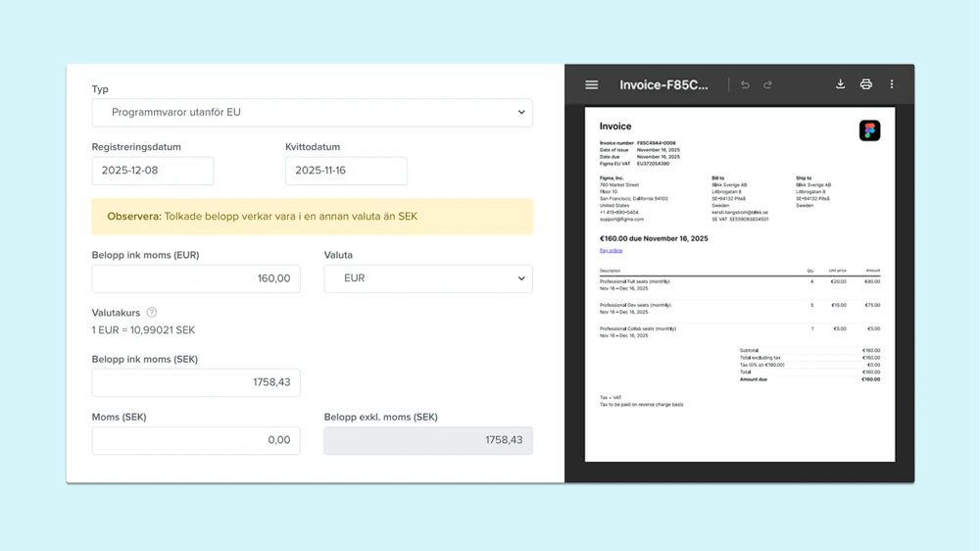Select the Moms (SEK) input field
980x551 pixels.
[x=196, y=440]
